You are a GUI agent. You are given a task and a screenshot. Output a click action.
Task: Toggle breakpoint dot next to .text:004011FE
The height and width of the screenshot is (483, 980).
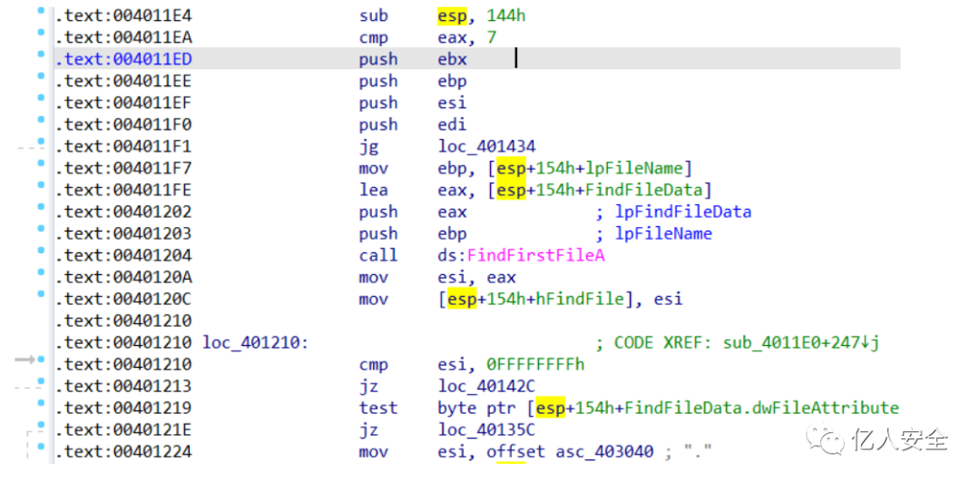coord(41,184)
